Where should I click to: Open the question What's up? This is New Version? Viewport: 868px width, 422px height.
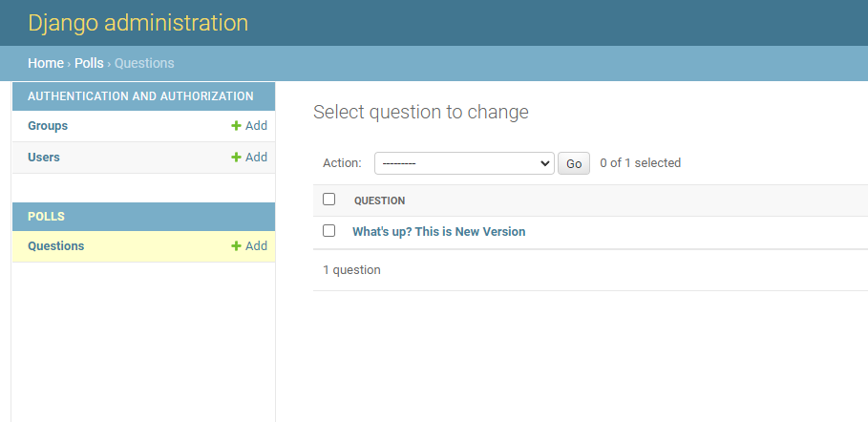pos(439,231)
